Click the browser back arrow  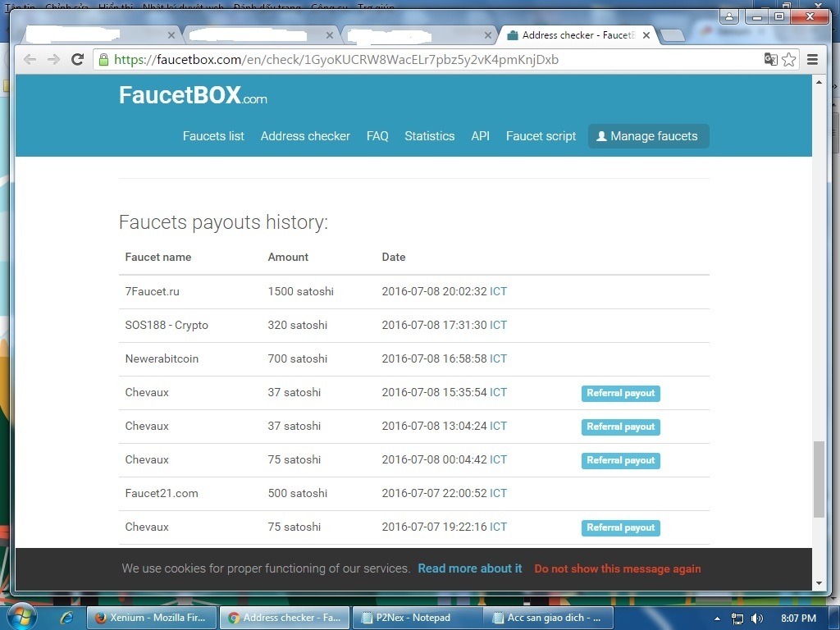click(x=30, y=59)
